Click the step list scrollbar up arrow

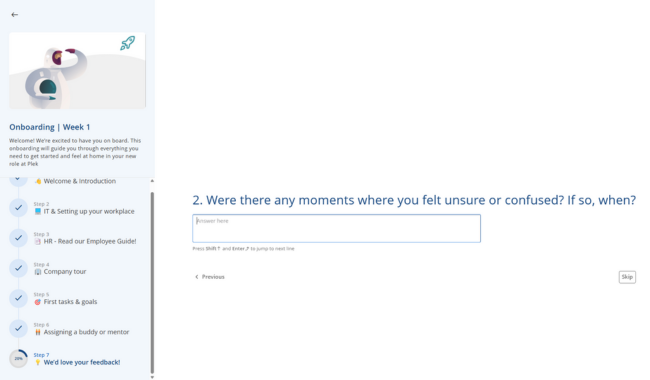pyautogui.click(x=152, y=181)
